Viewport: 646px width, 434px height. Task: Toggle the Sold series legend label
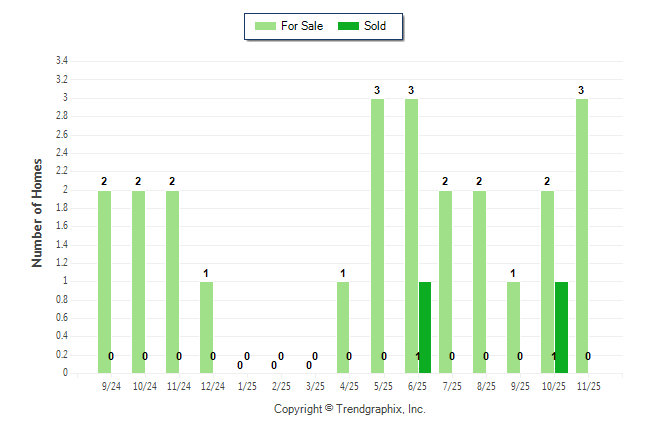tap(375, 26)
